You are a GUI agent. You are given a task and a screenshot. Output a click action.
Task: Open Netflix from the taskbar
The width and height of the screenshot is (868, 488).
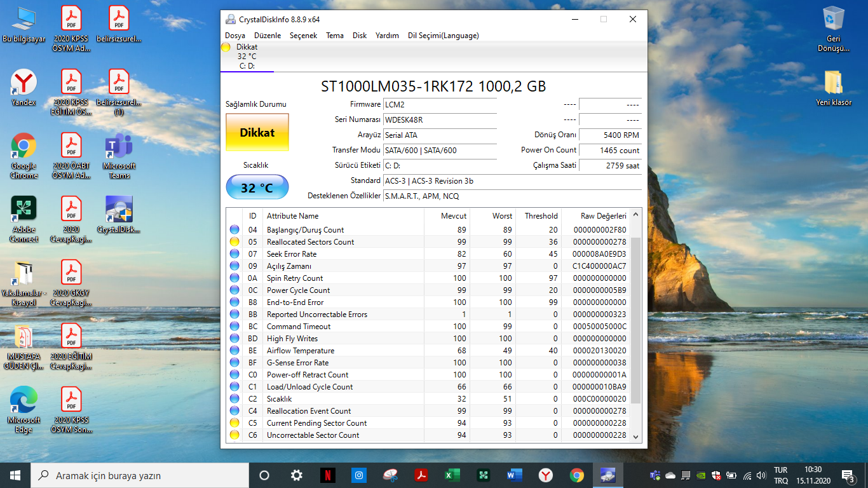pos(327,475)
